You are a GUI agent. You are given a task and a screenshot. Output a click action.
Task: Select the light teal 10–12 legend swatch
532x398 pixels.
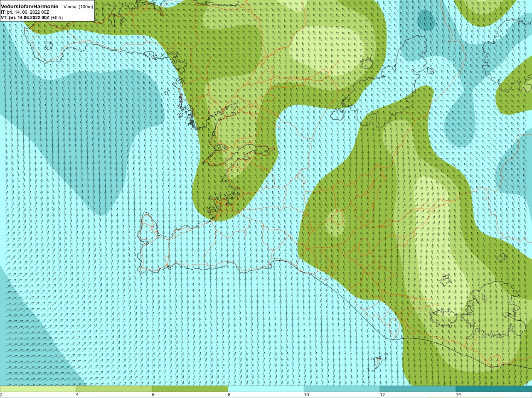point(342,389)
